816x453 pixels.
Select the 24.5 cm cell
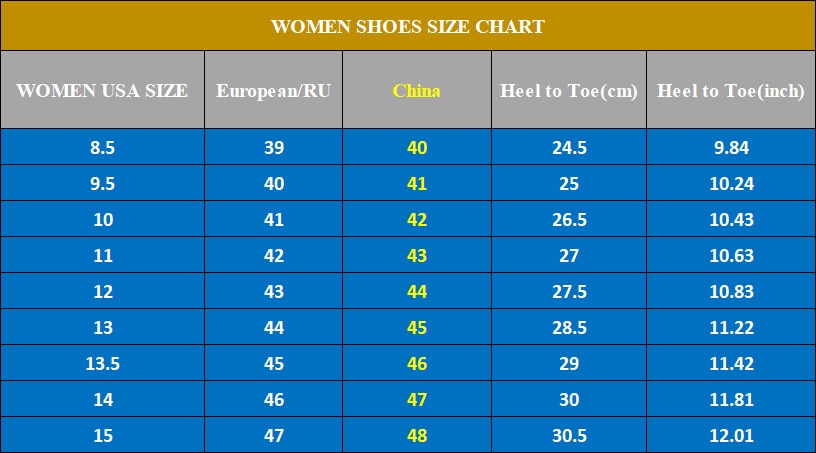tap(569, 147)
